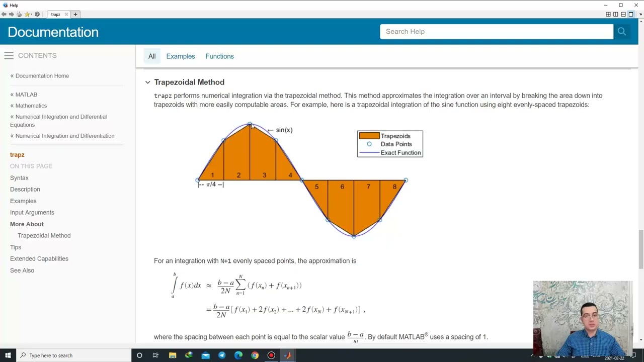
Task: Jump to Examples in the sidebar
Action: (23, 201)
